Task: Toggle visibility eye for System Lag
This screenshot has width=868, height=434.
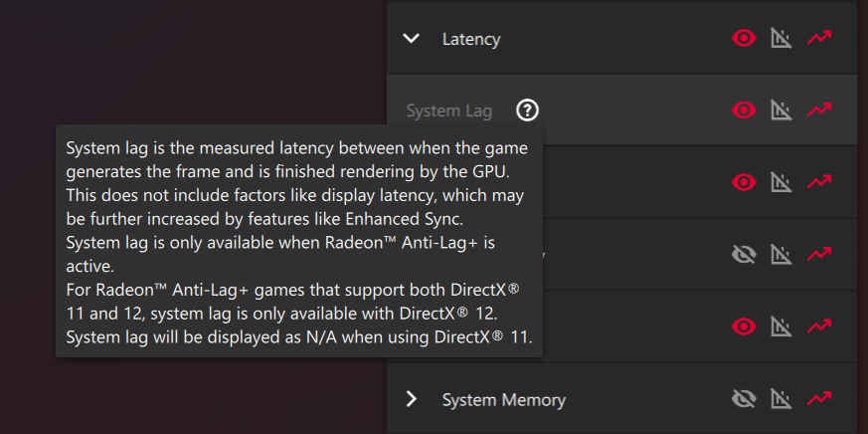Action: pyautogui.click(x=744, y=110)
